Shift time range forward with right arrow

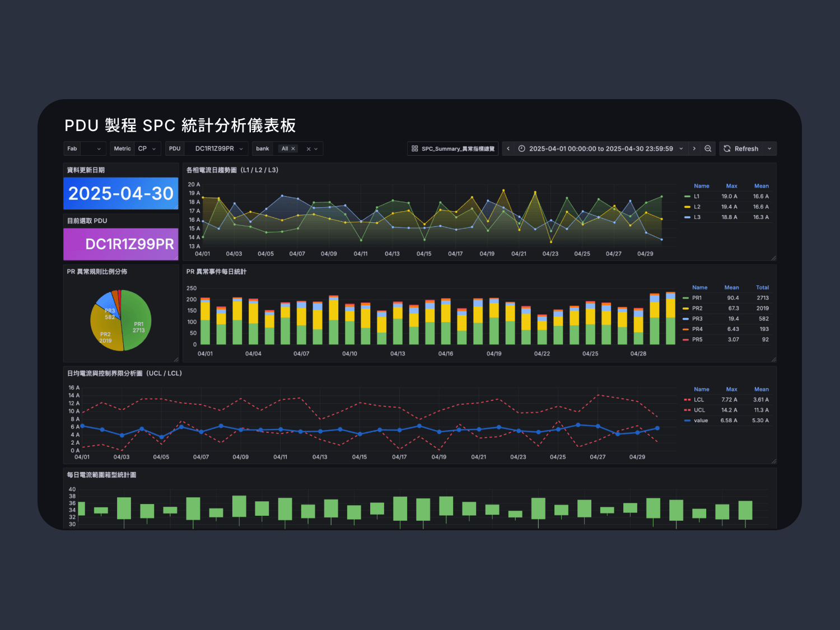[x=694, y=148]
